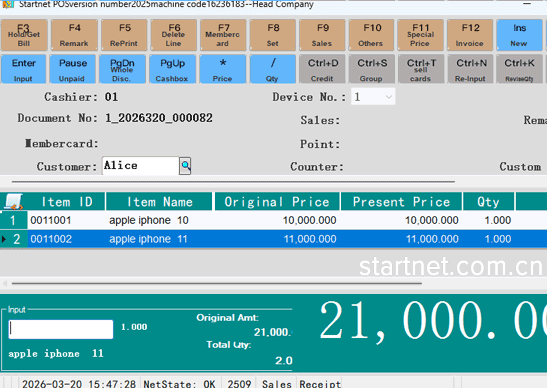Screen dimensions: 547x388
Task: Click the status bar date-time 2026-03-20
Action: click(79, 384)
